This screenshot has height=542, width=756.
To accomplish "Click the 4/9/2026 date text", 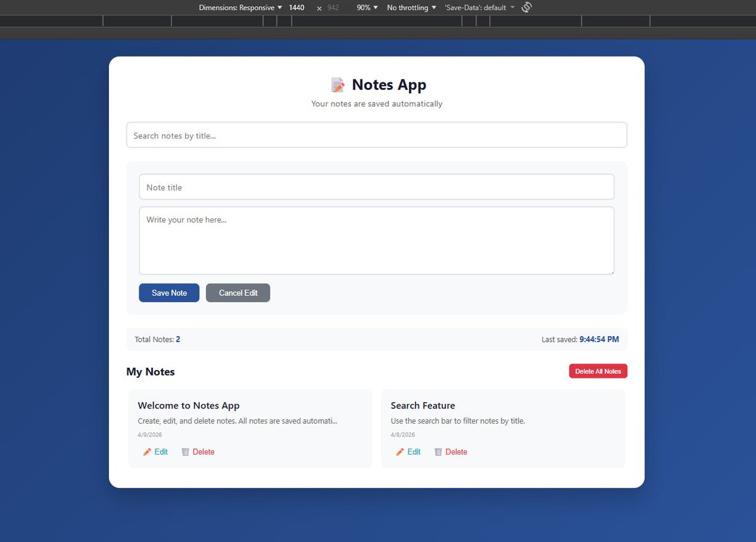I will (149, 435).
